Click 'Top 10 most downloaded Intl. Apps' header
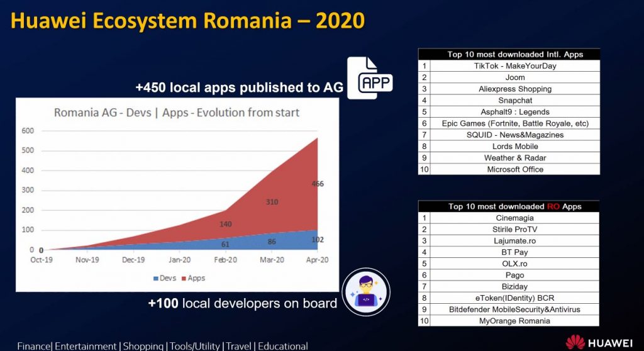This screenshot has height=351, width=644. 509,54
